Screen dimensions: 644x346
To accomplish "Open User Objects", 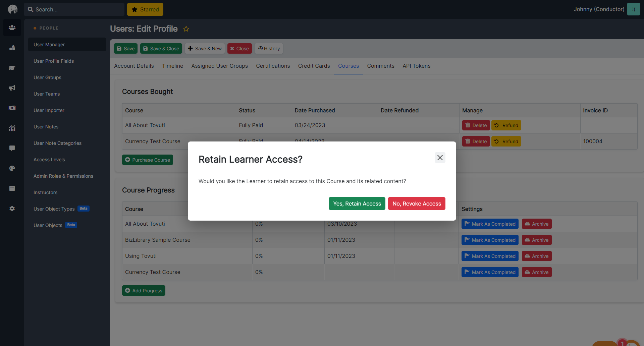I will click(67, 225).
